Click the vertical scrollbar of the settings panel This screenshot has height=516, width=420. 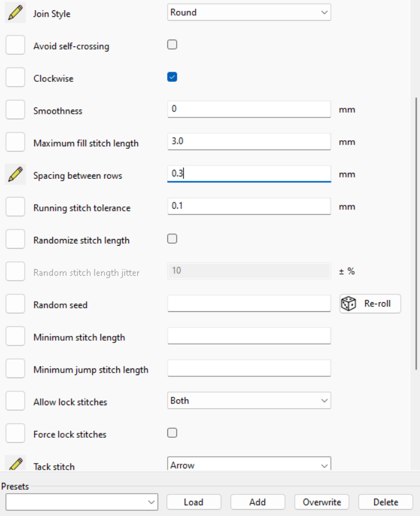tap(416, 234)
